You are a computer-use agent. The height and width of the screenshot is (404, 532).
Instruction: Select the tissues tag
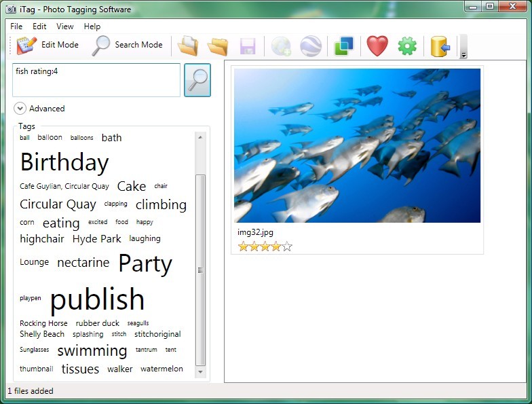coord(80,369)
